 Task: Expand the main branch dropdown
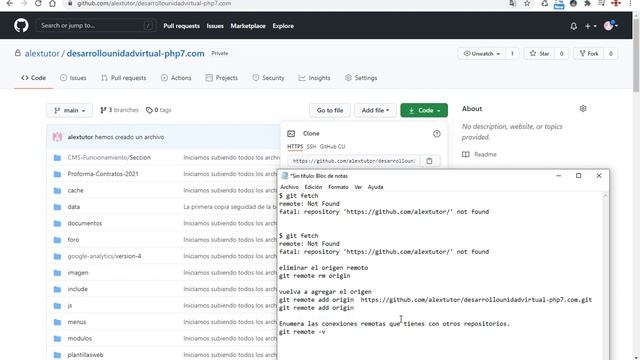click(69, 110)
